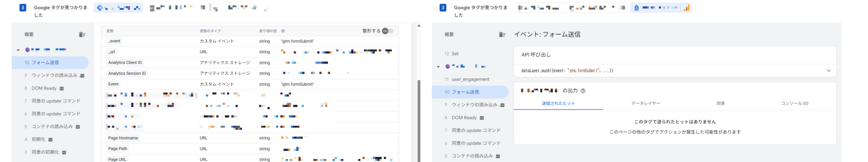The width and height of the screenshot is (868, 162).
Task: Click the badge next to 同意の初期化 row 3
Action: click(64, 152)
